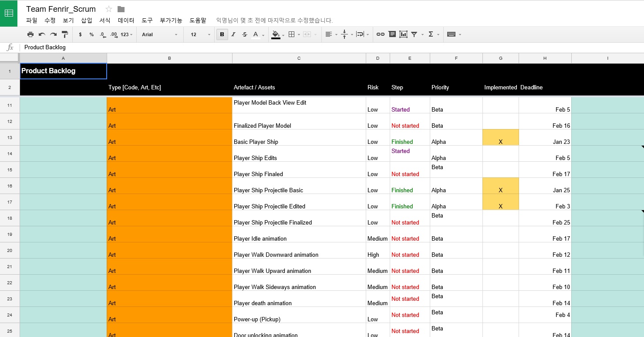Viewport: 644px width, 337px height.
Task: Open the font size 12 dropdown
Action: pyautogui.click(x=200, y=34)
